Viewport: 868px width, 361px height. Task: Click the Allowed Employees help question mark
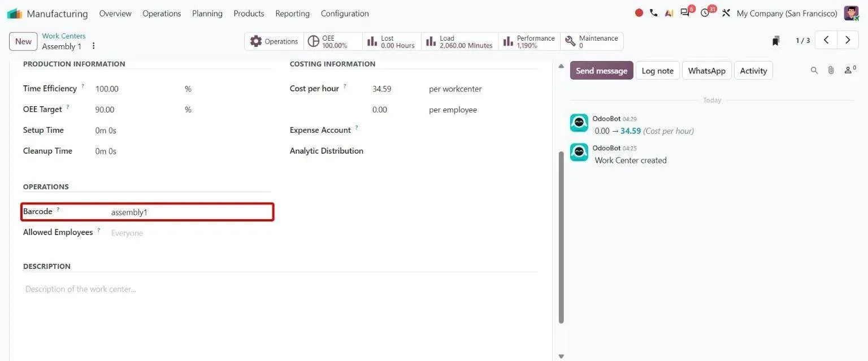click(x=98, y=230)
